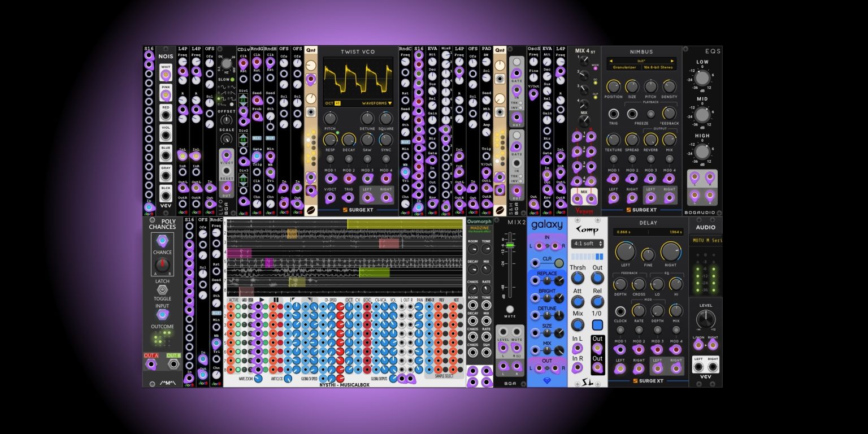Click the BLUE noise output jack
This screenshot has height=434, width=868.
point(166,156)
